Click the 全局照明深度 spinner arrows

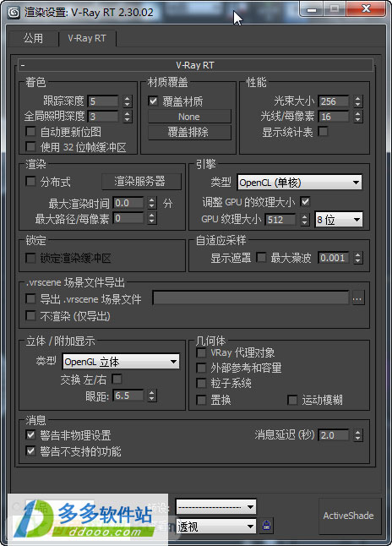[x=128, y=117]
